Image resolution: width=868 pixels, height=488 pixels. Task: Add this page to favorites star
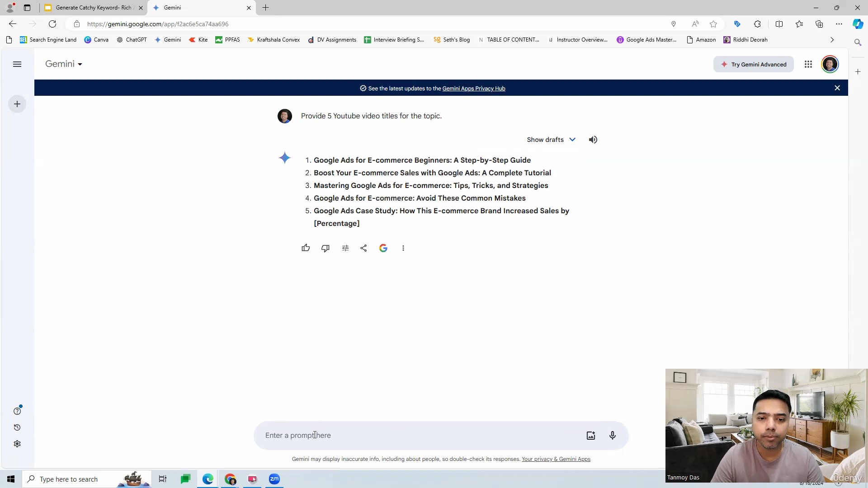coord(713,24)
